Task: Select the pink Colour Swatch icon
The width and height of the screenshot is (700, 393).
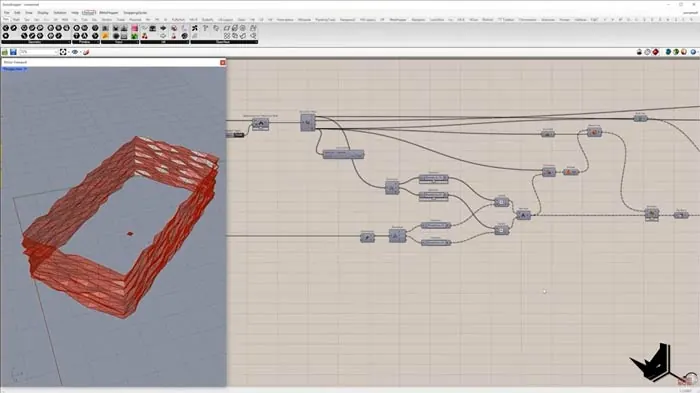Action: [x=134, y=28]
